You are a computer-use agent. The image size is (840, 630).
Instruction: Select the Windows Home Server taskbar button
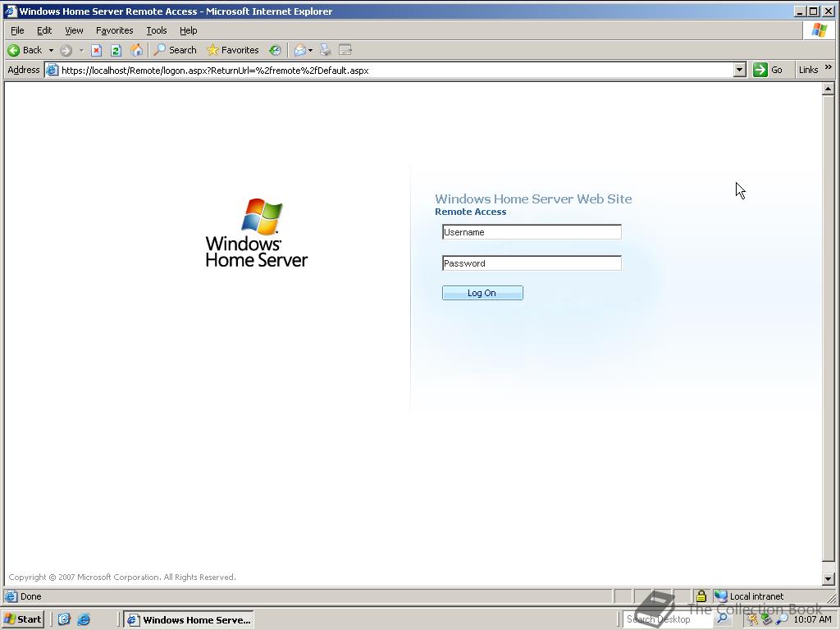(189, 620)
